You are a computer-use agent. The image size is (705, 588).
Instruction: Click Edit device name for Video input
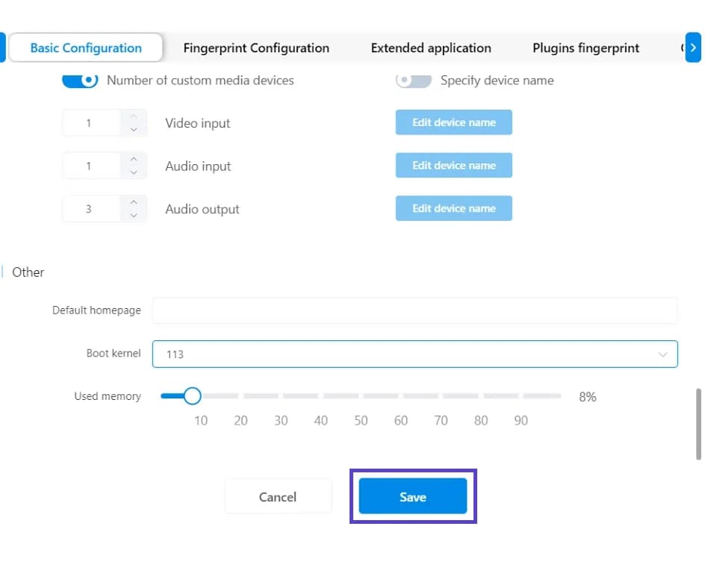click(x=453, y=122)
